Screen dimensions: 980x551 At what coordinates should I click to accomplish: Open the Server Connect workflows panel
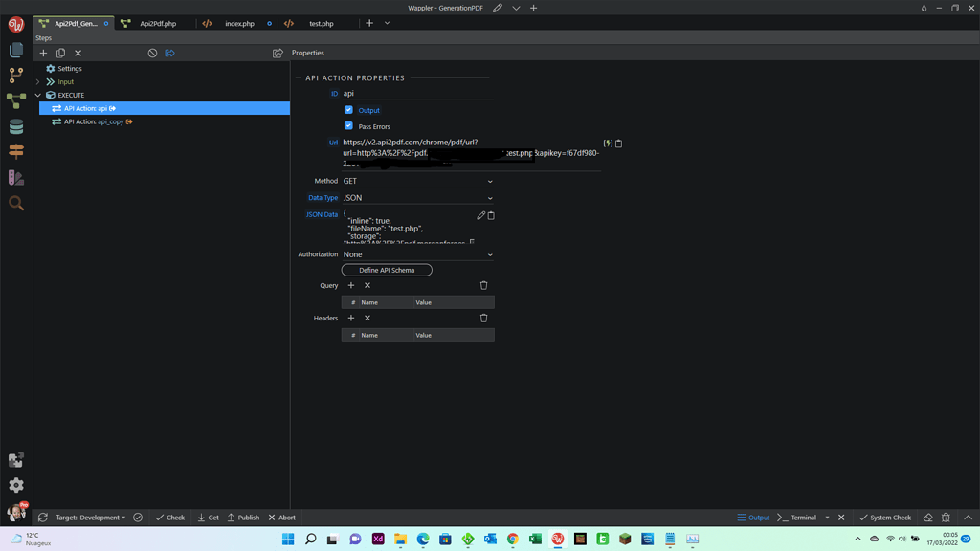tap(16, 100)
